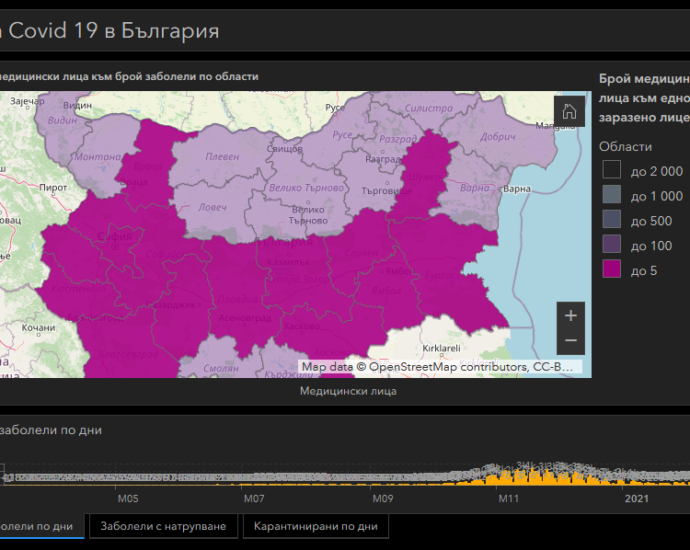This screenshot has width=690, height=550.
Task: Click the M09 marker on timeline
Action: (x=382, y=499)
